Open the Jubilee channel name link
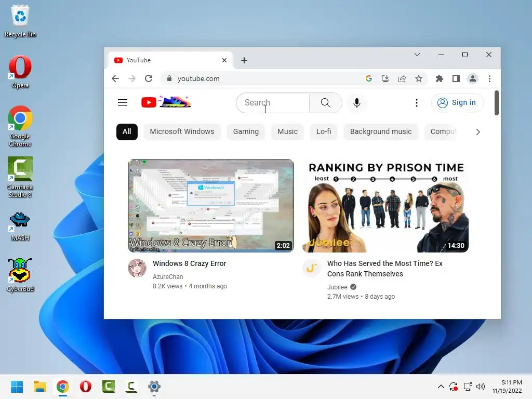Screen dimensions: 532x399 click(x=337, y=287)
